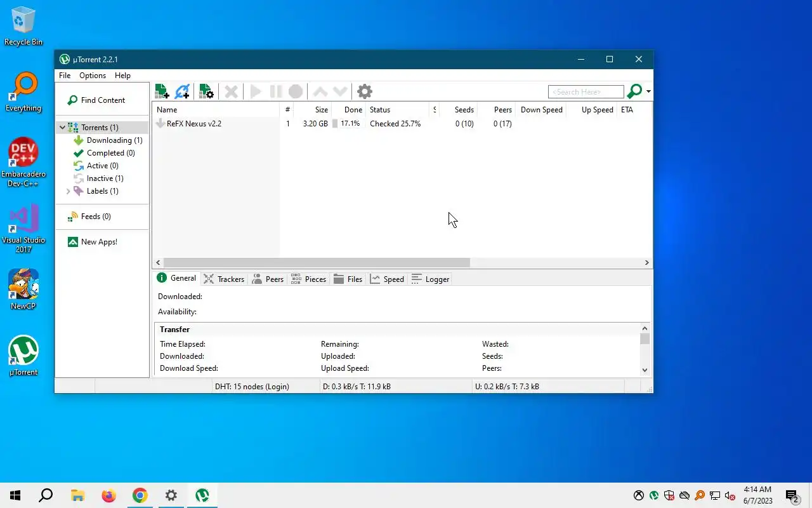Image resolution: width=812 pixels, height=508 pixels.
Task: Click the torrent list horizontal scrollbar thumb
Action: (317, 262)
